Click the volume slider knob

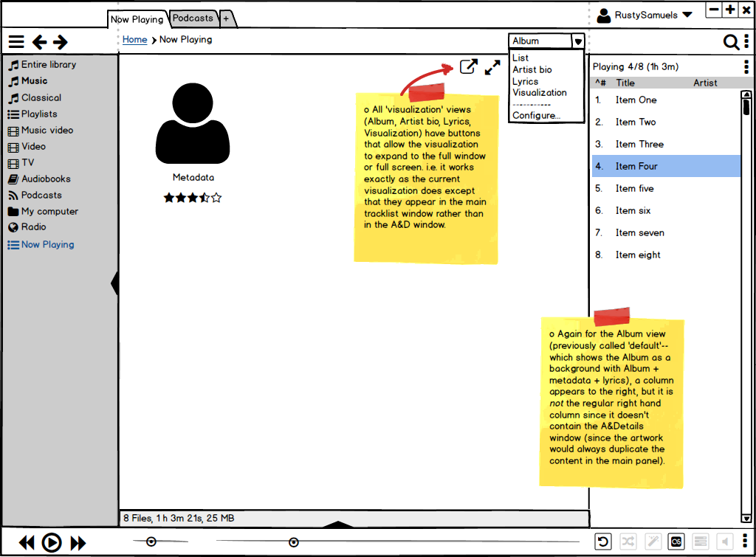click(x=151, y=542)
